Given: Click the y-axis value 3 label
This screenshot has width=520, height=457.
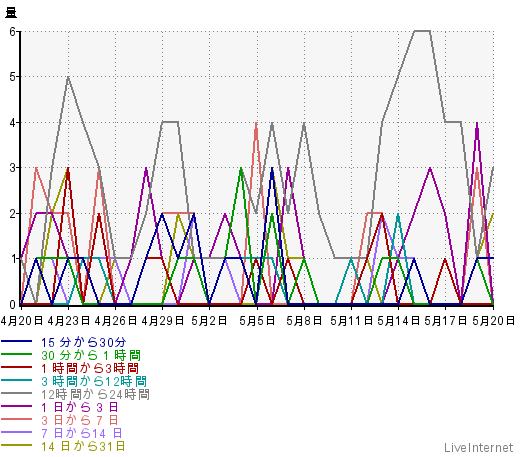Looking at the screenshot, I should 13,168.
